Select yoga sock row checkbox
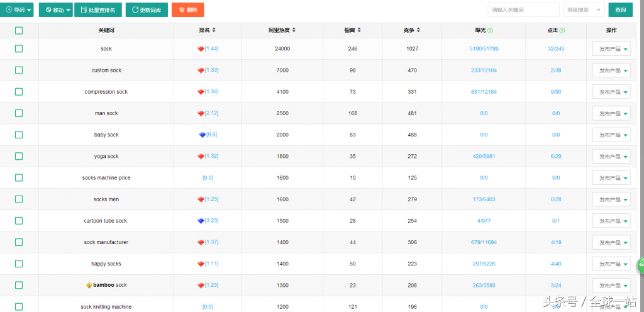 tap(19, 156)
